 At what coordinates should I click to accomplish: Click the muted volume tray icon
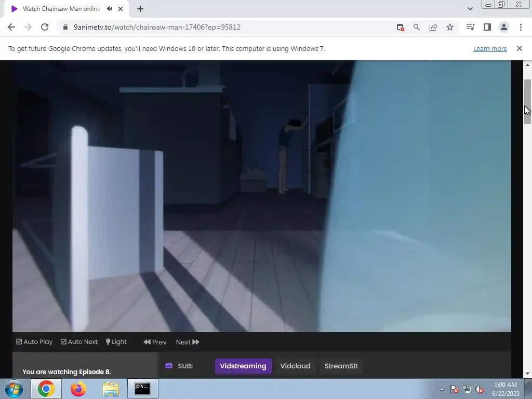tap(480, 389)
